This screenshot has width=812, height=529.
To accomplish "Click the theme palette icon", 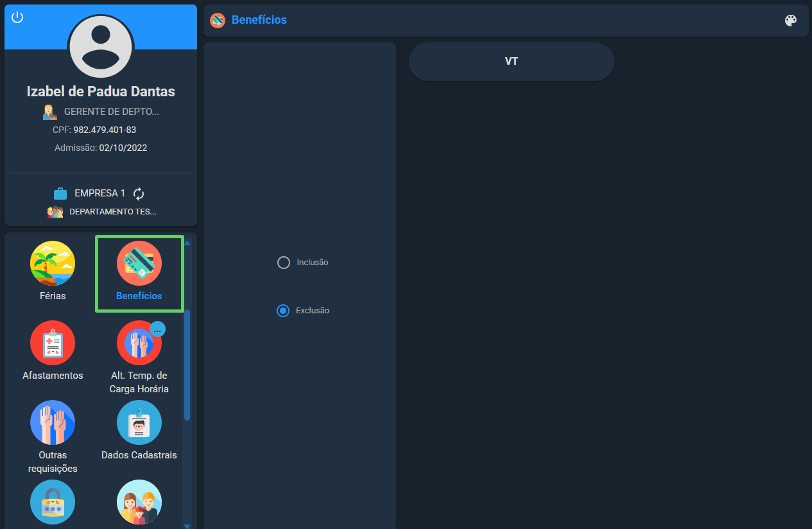I will pyautogui.click(x=791, y=21).
